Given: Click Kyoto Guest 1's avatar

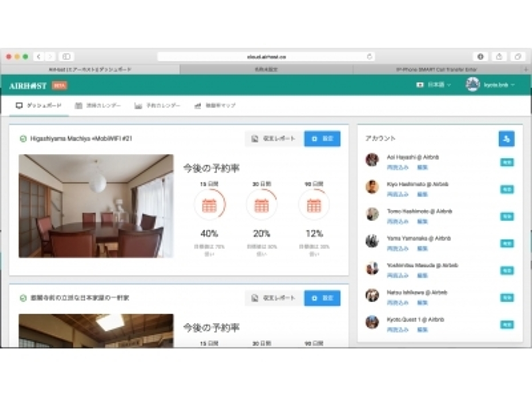Looking at the screenshot, I should tap(372, 322).
